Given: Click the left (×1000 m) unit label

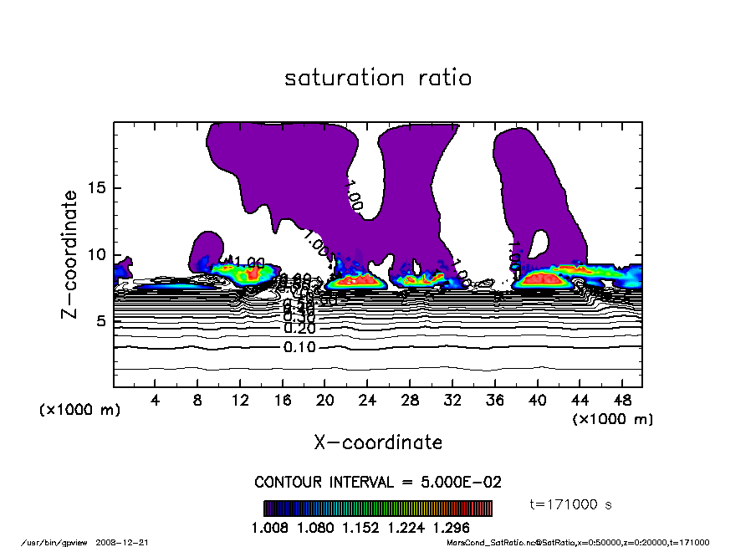Looking at the screenshot, I should 80,410.
